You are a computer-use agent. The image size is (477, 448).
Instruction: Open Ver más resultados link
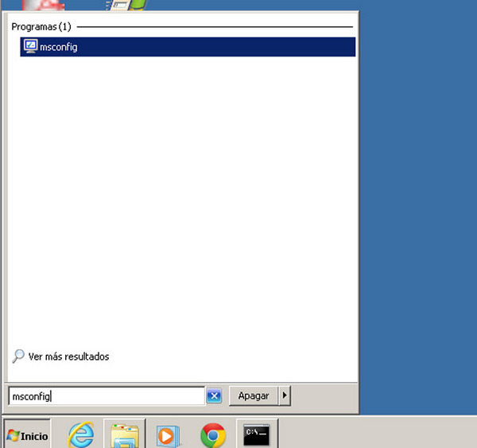click(68, 356)
